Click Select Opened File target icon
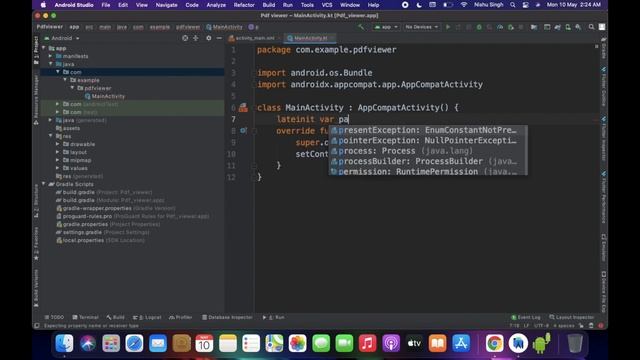Screen dimensions: 640x360 185,38
